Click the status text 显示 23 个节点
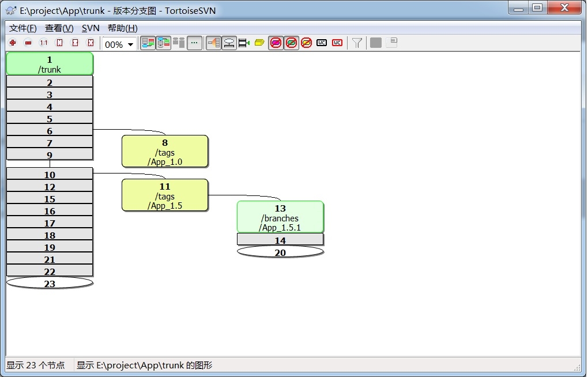588x377 pixels. (36, 365)
